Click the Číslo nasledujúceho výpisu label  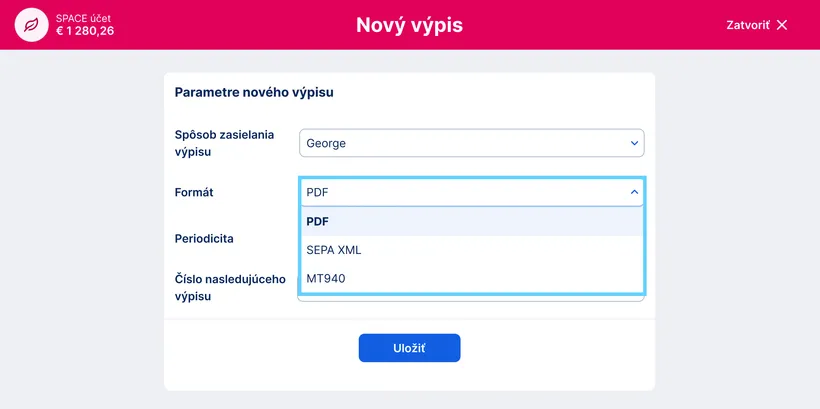(230, 288)
